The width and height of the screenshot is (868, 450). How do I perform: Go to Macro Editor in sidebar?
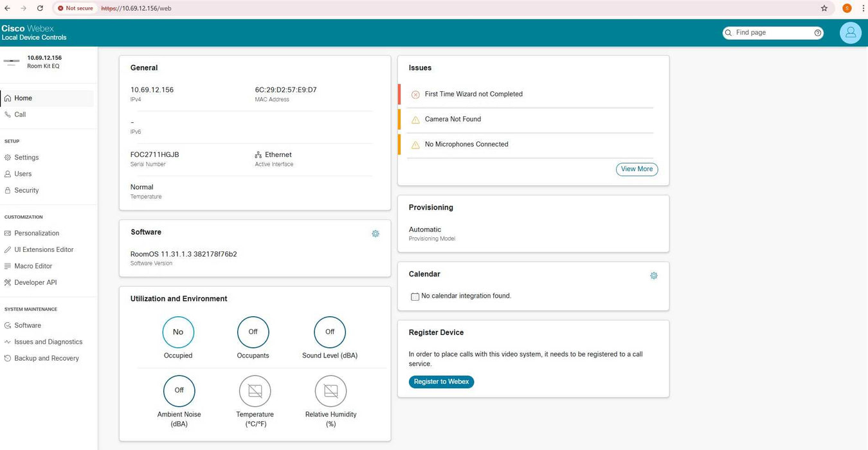(33, 266)
